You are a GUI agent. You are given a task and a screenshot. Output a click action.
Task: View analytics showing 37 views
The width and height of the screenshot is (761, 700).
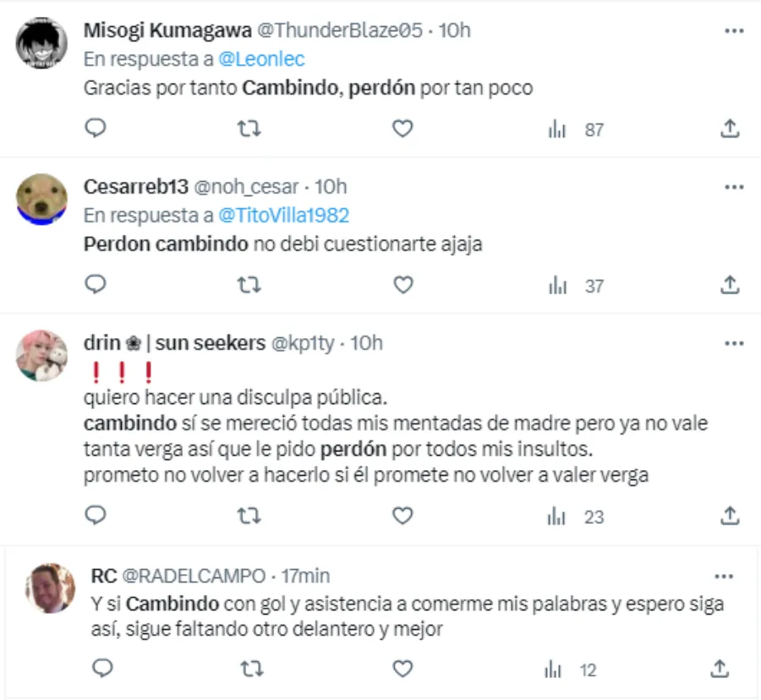point(576,286)
